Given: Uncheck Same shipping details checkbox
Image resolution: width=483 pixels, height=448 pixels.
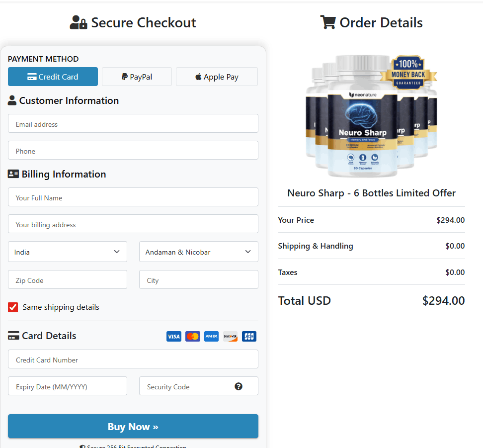Looking at the screenshot, I should 13,307.
